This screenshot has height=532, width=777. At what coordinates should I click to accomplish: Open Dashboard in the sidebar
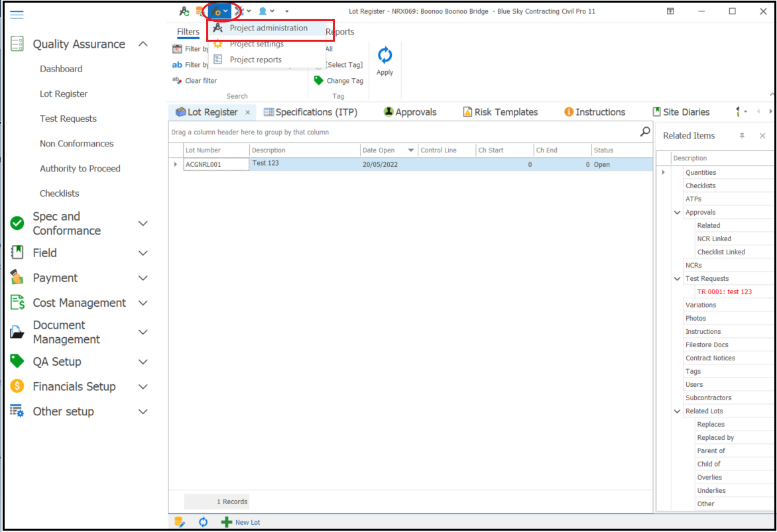[61, 69]
